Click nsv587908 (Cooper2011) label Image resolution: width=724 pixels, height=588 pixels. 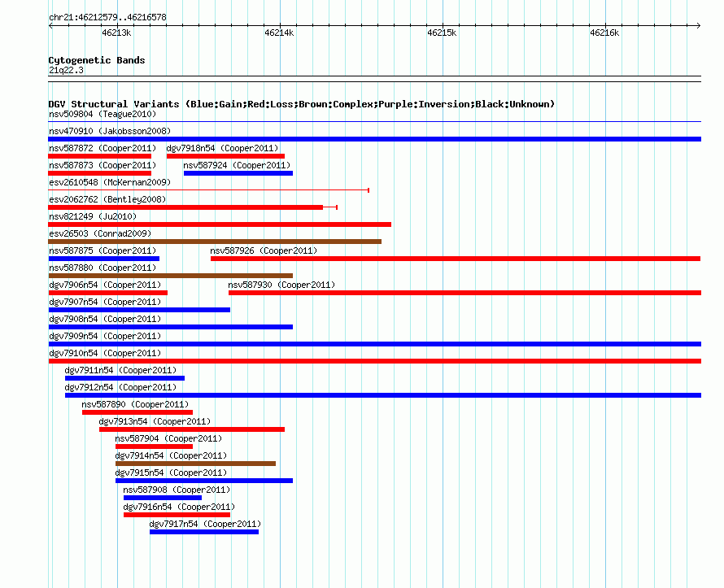[177, 490]
